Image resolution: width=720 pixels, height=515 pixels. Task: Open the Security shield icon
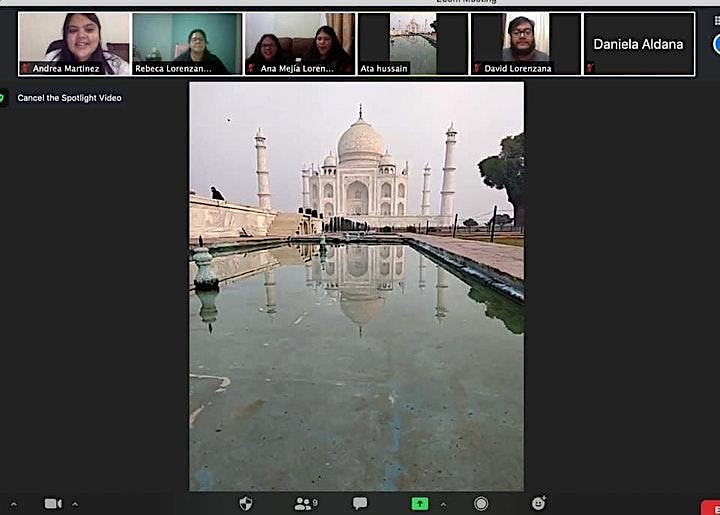(x=246, y=504)
